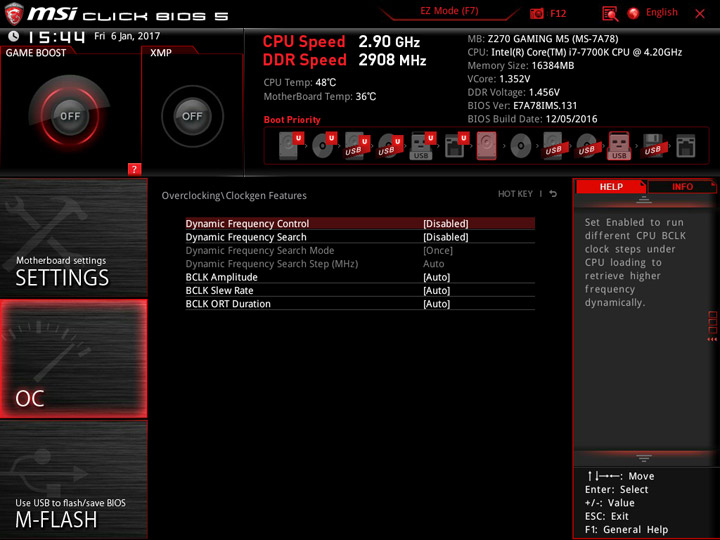Open the BIOS search magnifier icon

610,14
